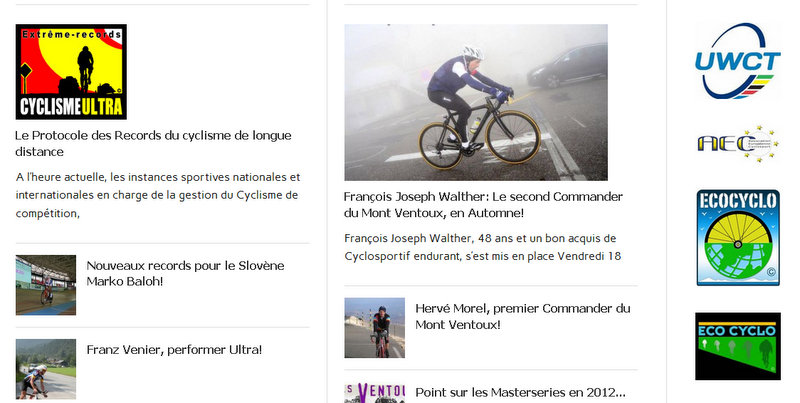Open the Hervé Morel summit thumbnail
800x403 pixels.
(x=374, y=328)
